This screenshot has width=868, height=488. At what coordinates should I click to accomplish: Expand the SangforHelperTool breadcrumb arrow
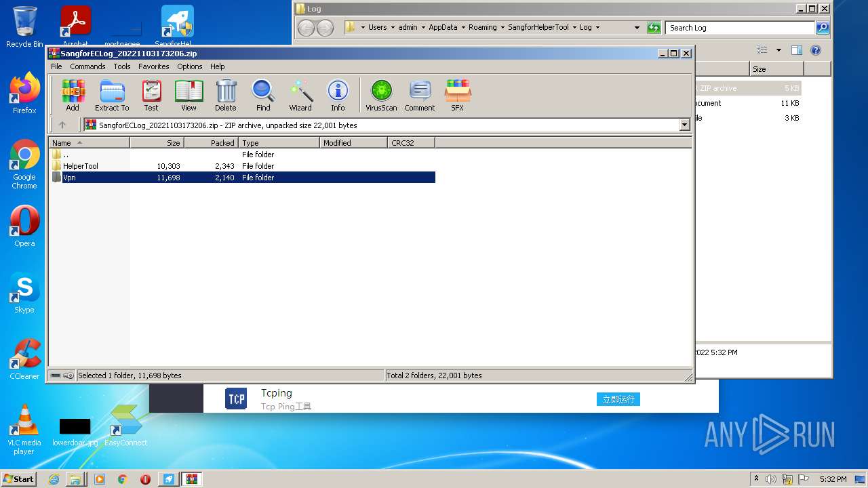click(x=574, y=28)
